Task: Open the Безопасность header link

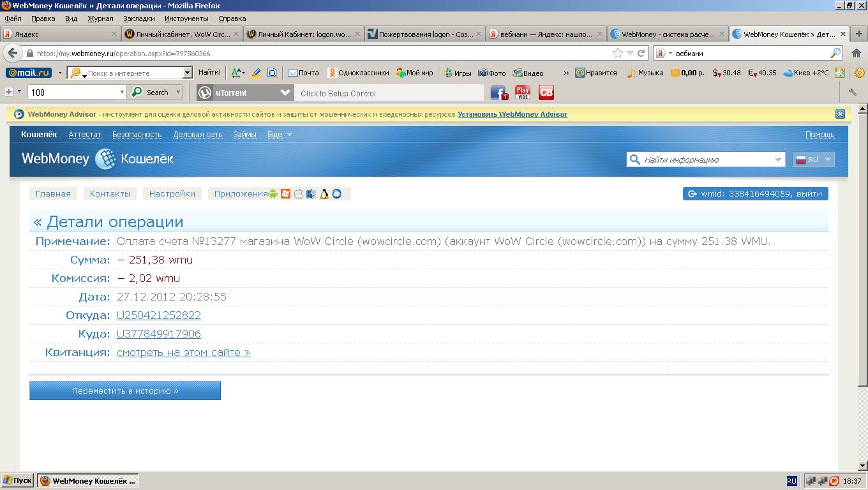Action: 137,135
